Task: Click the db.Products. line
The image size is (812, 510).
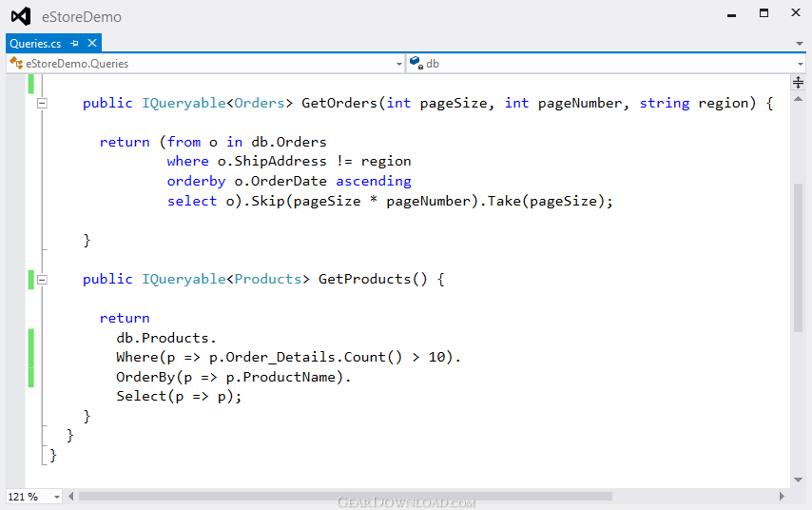Action: 165,338
